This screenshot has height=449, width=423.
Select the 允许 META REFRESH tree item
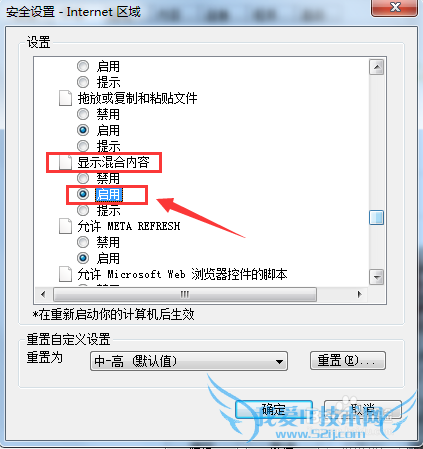click(129, 226)
